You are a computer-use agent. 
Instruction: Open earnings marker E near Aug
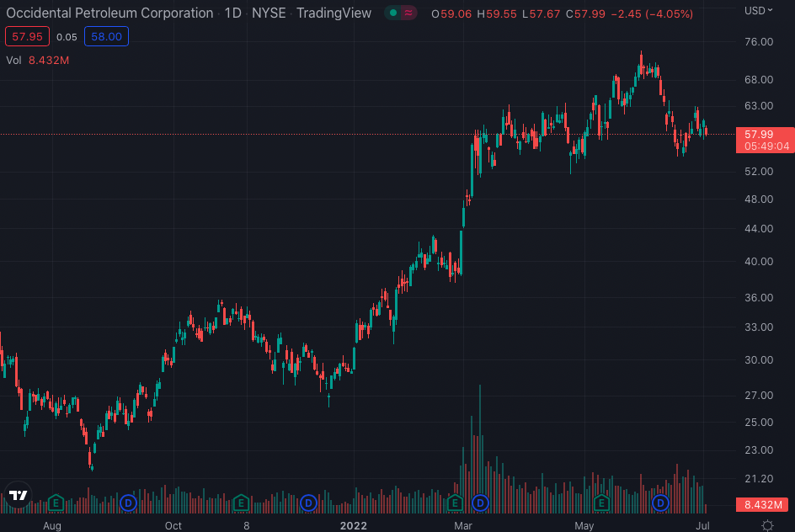click(x=56, y=503)
